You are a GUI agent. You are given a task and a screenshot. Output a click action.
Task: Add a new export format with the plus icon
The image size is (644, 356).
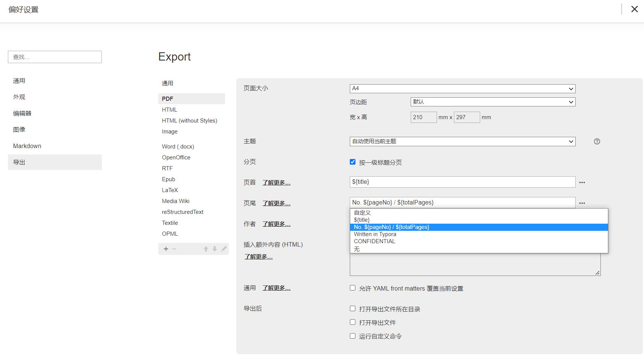[166, 248]
